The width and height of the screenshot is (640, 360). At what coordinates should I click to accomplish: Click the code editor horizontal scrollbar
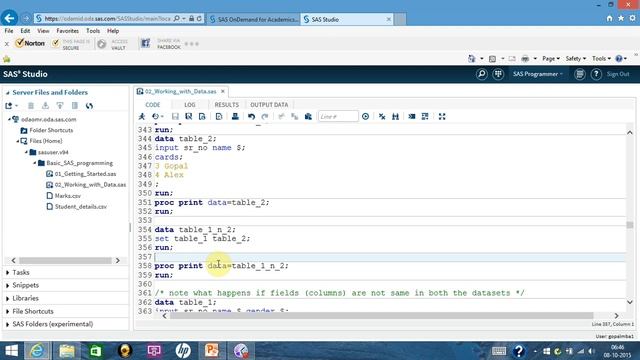[382, 316]
